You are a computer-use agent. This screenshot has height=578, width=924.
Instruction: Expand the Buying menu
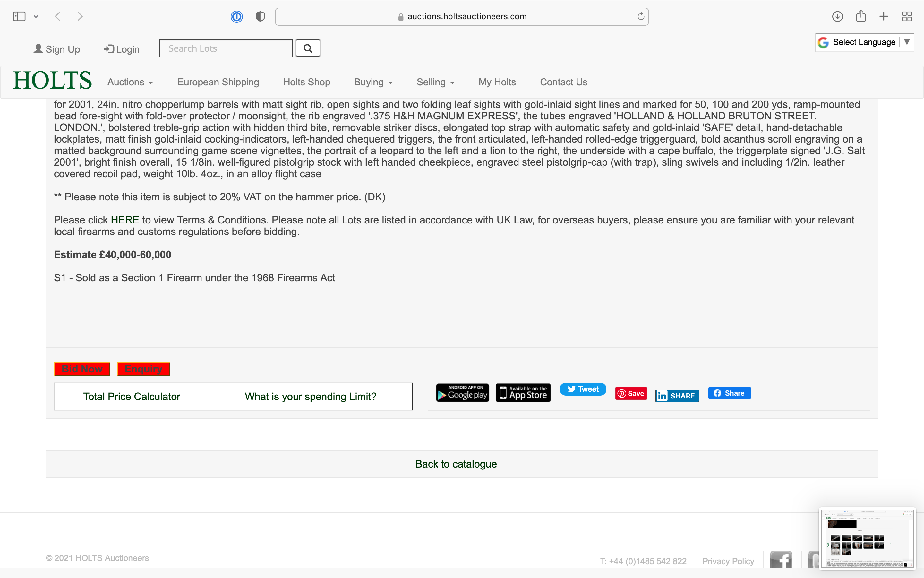tap(373, 82)
